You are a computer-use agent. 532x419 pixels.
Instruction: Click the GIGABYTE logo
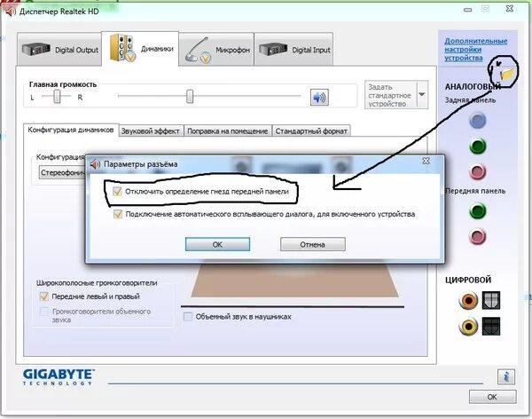pyautogui.click(x=59, y=377)
